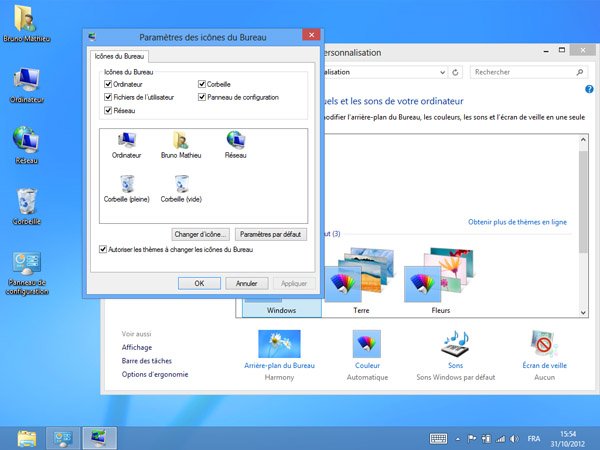Click the taskbar clock and date

(x=568, y=439)
